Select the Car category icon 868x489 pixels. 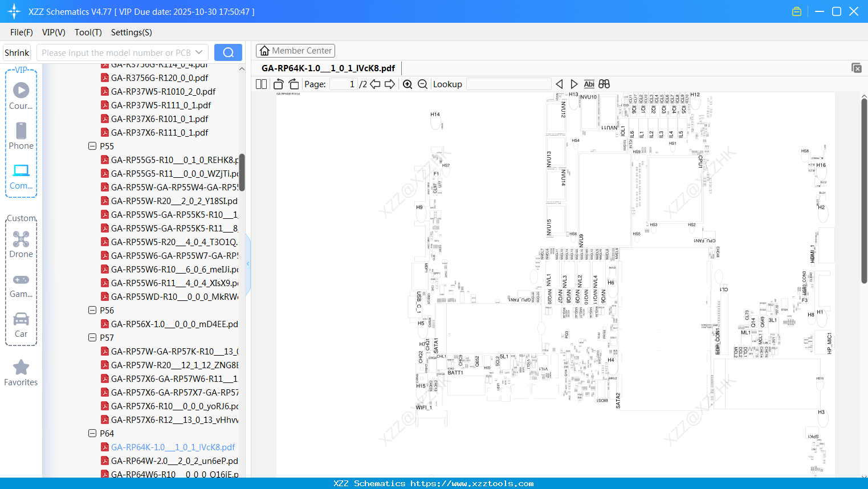[21, 325]
